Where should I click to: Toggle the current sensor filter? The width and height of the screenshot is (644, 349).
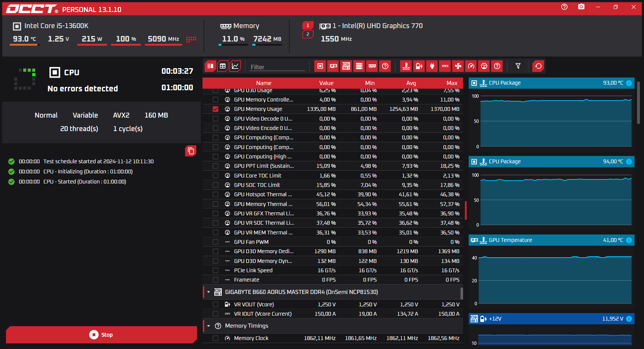[445, 66]
